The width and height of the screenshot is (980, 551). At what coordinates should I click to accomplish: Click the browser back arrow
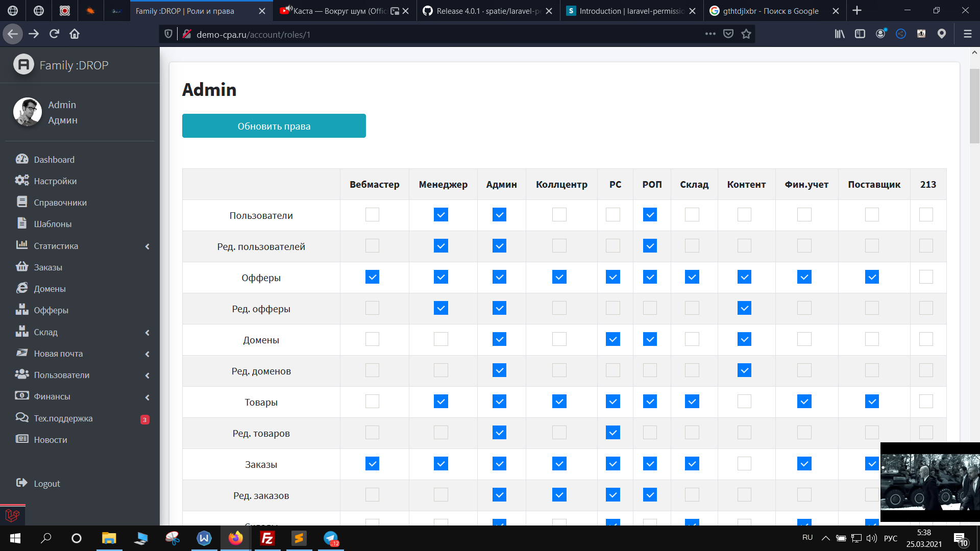point(13,34)
